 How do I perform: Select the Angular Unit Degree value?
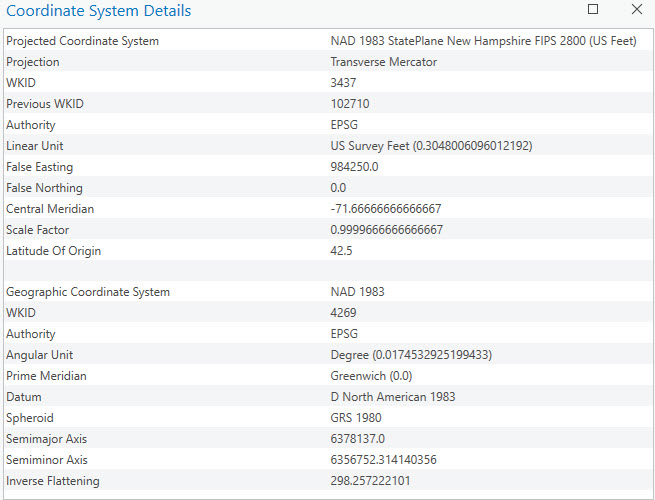pos(410,355)
